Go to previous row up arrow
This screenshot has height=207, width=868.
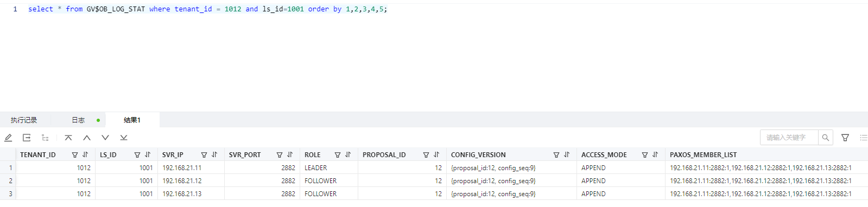click(x=87, y=138)
